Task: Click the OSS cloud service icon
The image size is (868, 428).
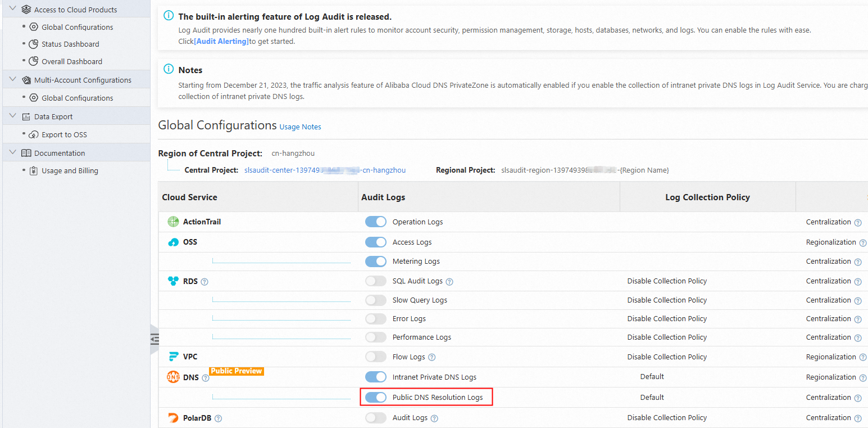Action: click(172, 242)
